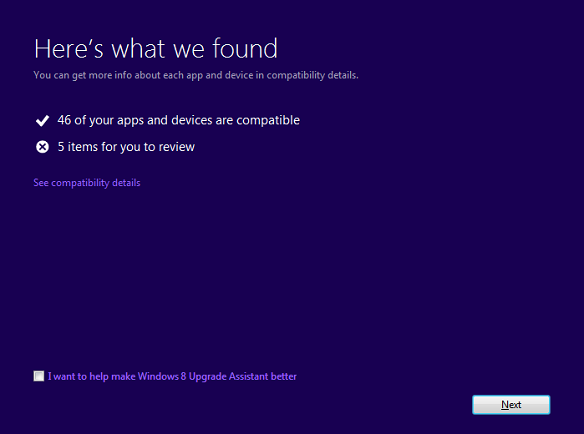Open See compatibility details link
This screenshot has width=584, height=434.
tap(87, 183)
